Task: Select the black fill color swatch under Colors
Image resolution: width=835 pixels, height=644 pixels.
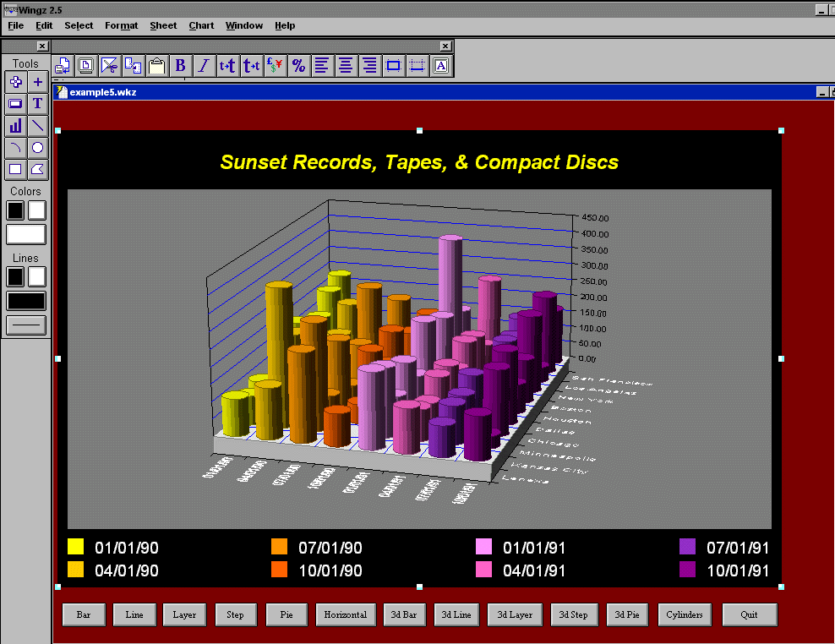Action: point(15,210)
